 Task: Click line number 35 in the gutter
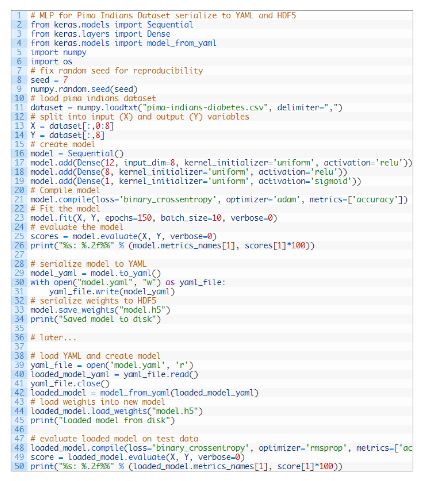(19, 328)
